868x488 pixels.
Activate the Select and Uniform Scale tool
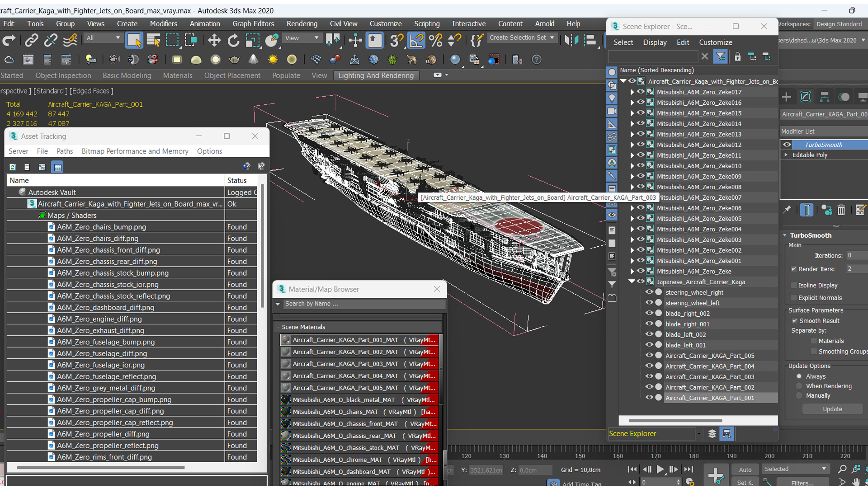(253, 41)
